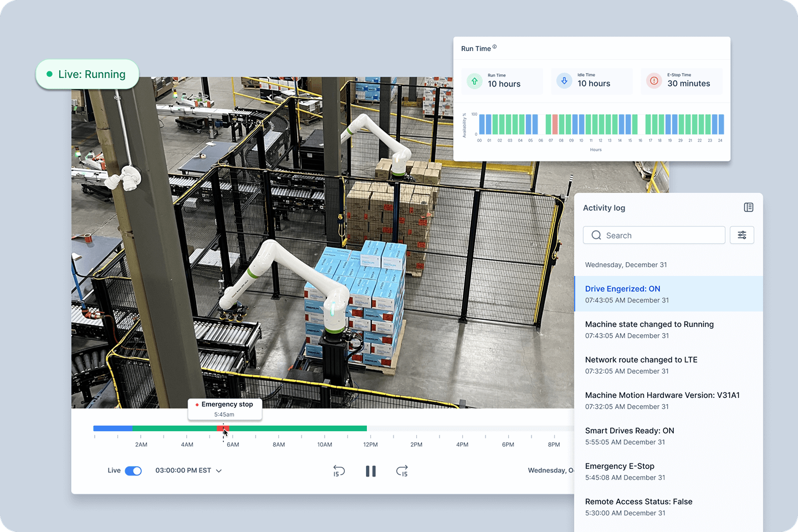
Task: Open the Emergency E-Stop log entry
Action: 668,471
